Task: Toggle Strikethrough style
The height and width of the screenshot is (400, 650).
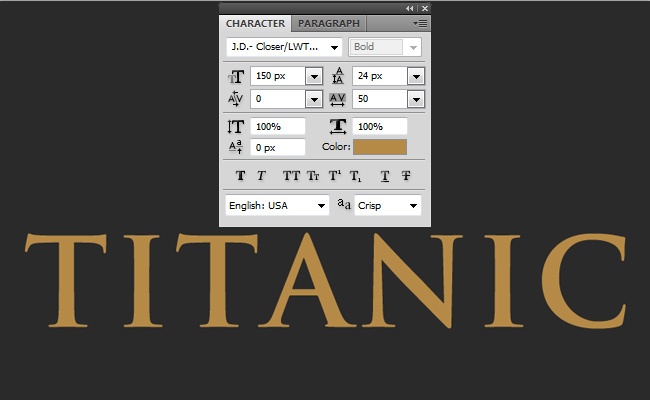Action: [406, 176]
